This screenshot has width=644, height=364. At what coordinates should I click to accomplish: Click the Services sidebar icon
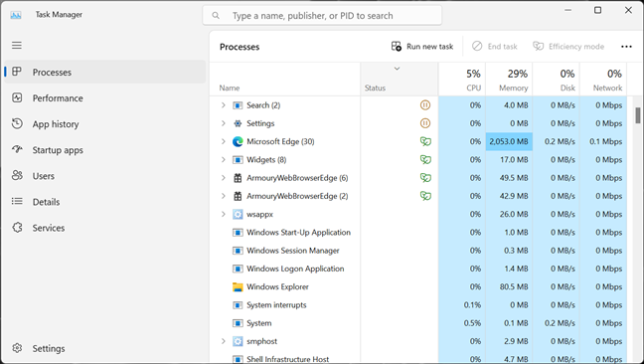tap(17, 227)
